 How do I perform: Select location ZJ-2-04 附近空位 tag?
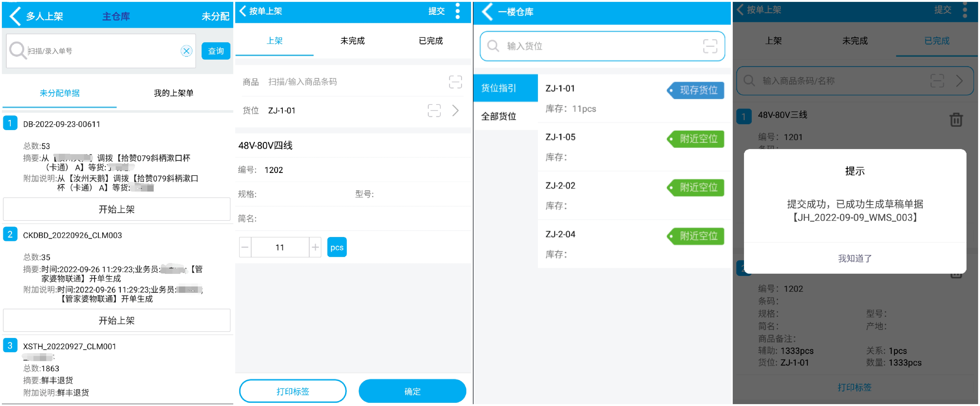(695, 236)
